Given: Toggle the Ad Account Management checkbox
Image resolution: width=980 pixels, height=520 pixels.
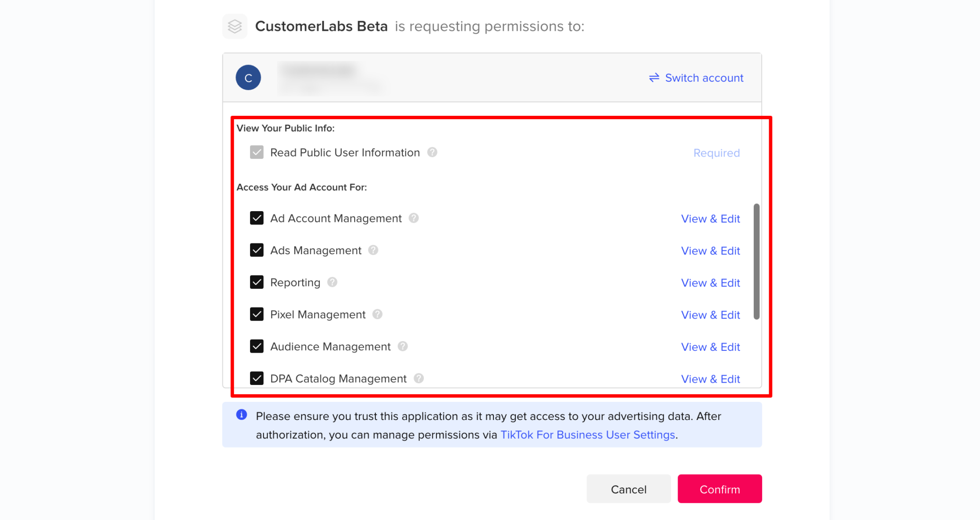Looking at the screenshot, I should tap(256, 218).
